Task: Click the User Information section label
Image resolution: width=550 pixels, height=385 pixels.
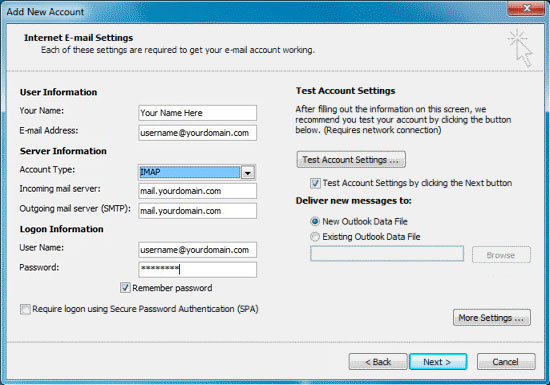Action: pyautogui.click(x=58, y=92)
